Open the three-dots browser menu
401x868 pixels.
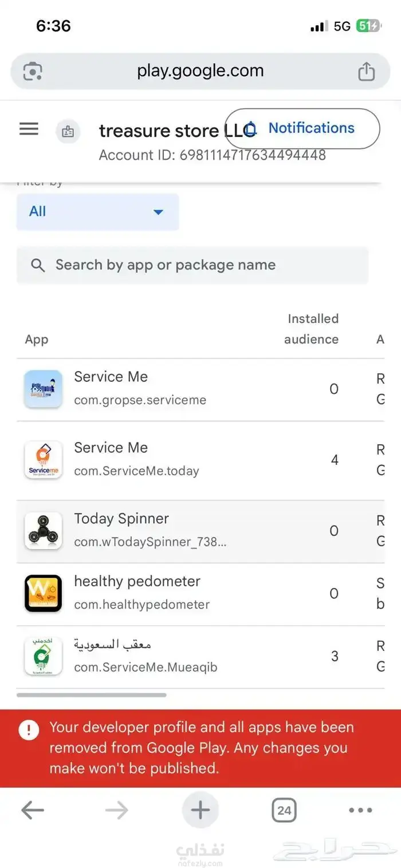pos(360,810)
